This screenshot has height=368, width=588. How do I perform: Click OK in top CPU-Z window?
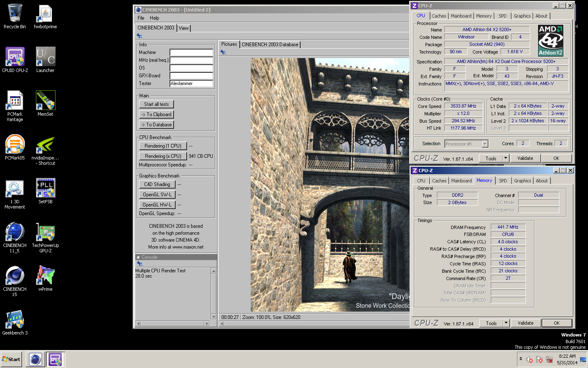click(556, 158)
